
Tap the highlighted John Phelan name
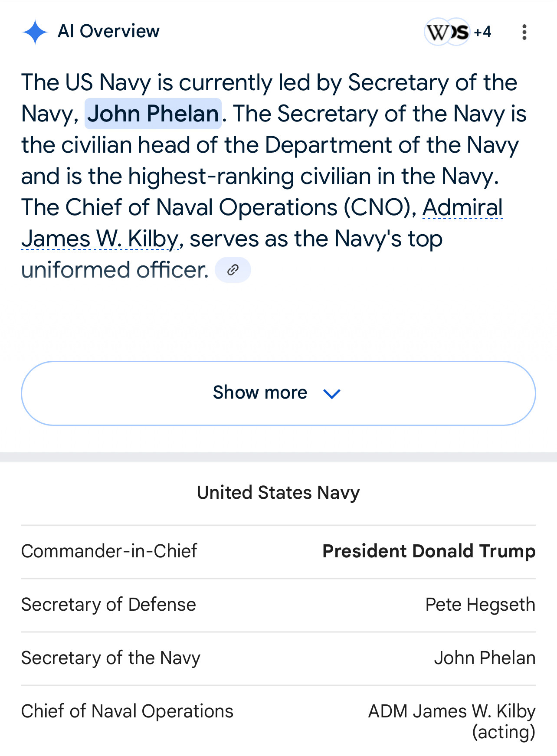[153, 114]
